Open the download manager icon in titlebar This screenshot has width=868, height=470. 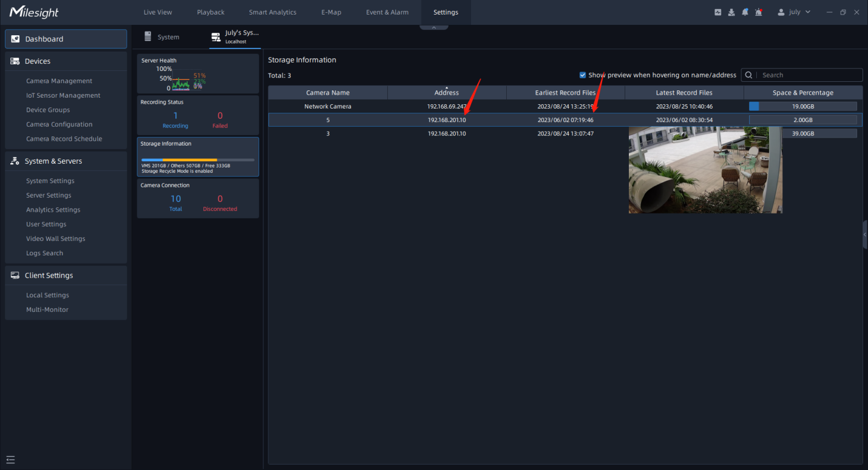coord(731,12)
